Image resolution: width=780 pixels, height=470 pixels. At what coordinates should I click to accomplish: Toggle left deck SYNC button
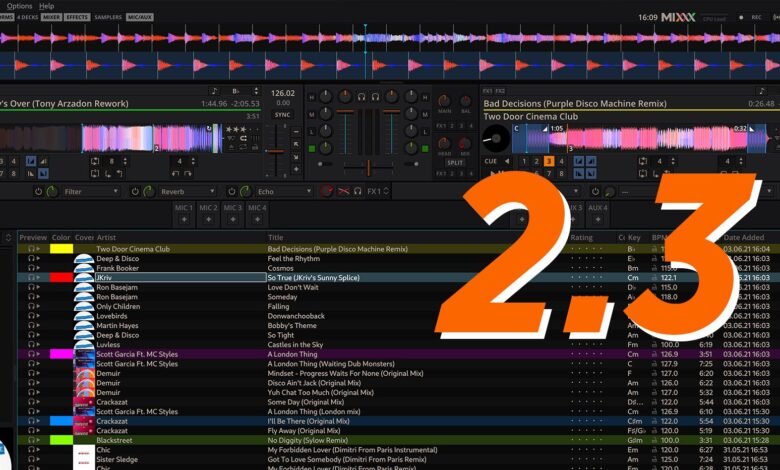[x=283, y=115]
